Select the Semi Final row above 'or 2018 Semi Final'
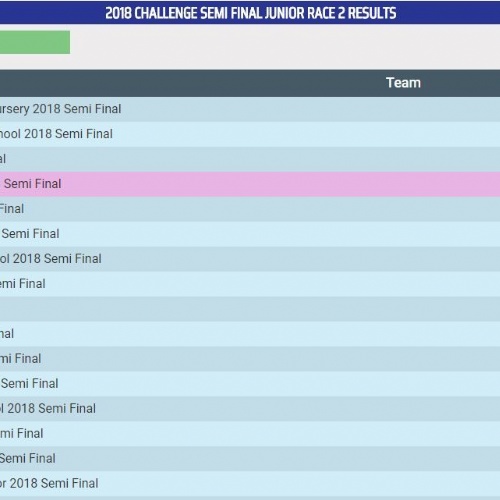This screenshot has width=500, height=500. (x=250, y=459)
